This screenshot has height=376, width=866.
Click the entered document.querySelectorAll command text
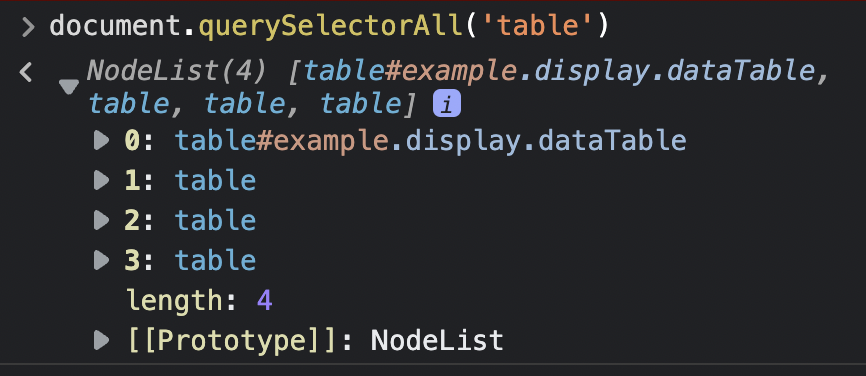[x=329, y=26]
